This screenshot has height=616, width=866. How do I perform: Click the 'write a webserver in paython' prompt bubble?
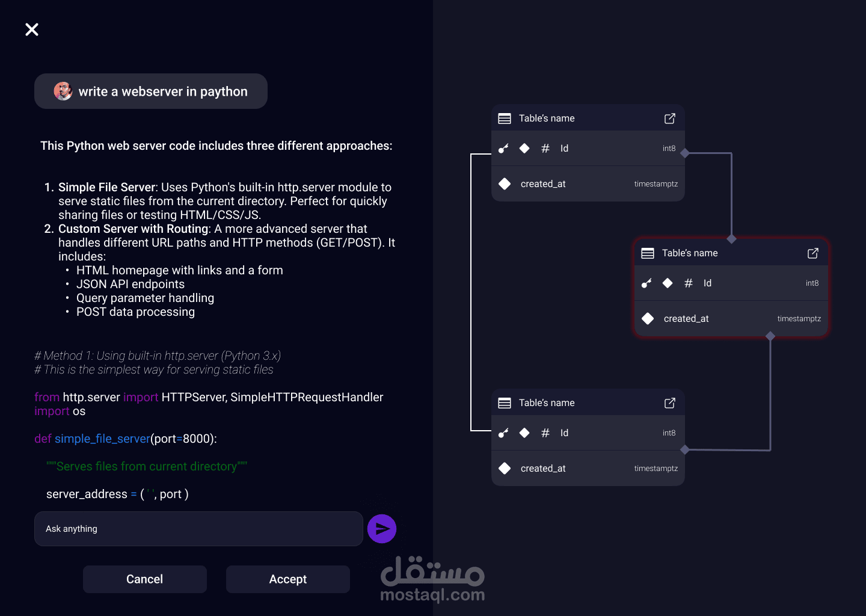[162, 91]
